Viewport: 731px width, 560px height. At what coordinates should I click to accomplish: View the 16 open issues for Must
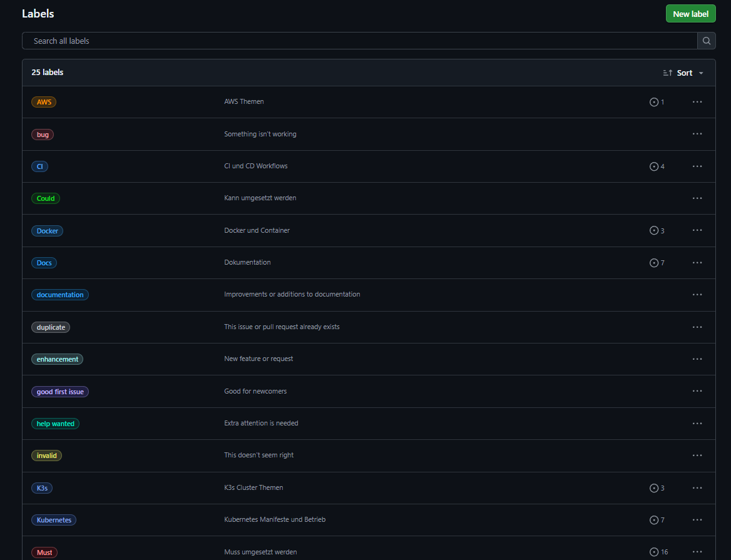tap(659, 552)
